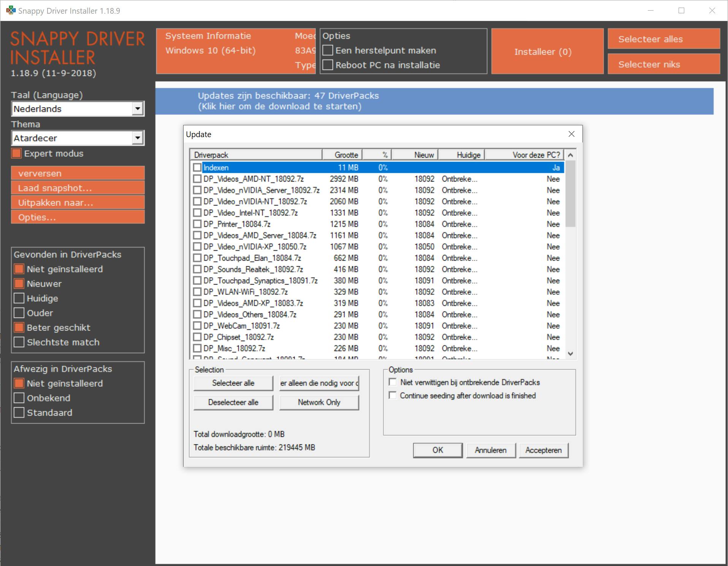Sort by Nieuw column header
Screen dimensions: 728x566
pos(415,155)
